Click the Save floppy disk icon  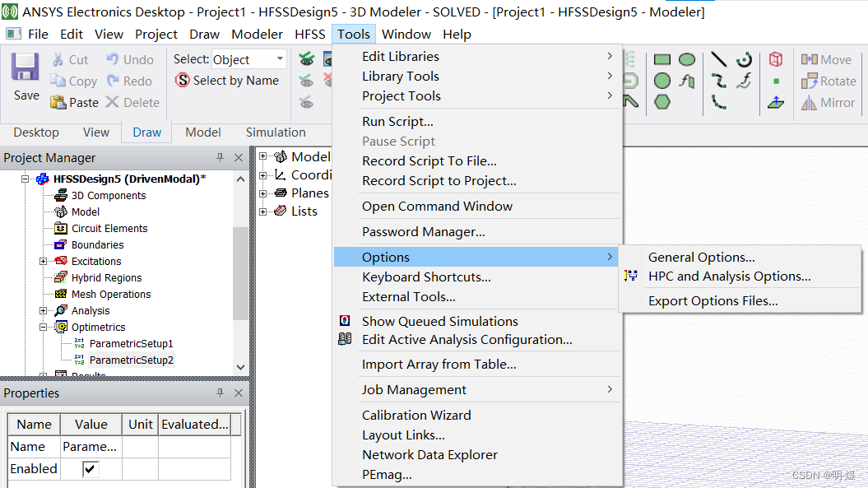(25, 67)
